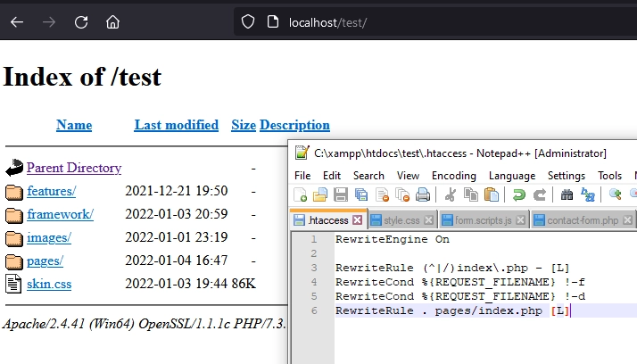The width and height of the screenshot is (637, 364).
Task: Click the Save floppy disk icon
Action: (341, 195)
